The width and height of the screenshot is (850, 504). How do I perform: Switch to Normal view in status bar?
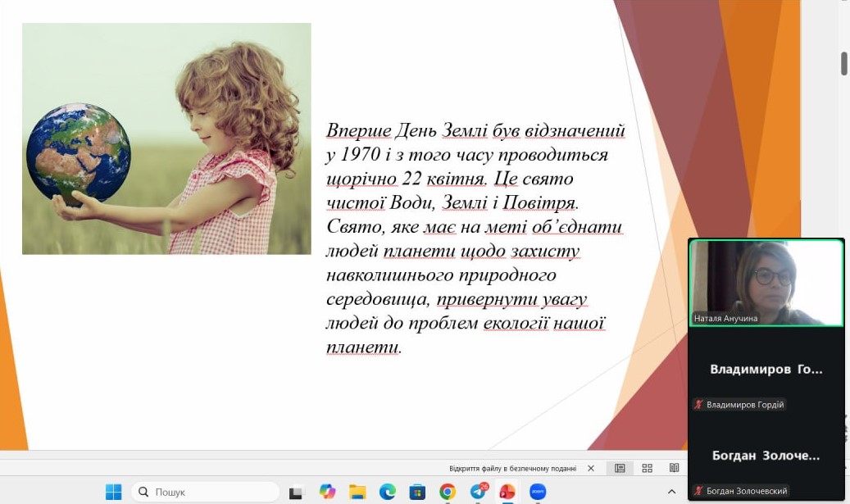[x=620, y=468]
